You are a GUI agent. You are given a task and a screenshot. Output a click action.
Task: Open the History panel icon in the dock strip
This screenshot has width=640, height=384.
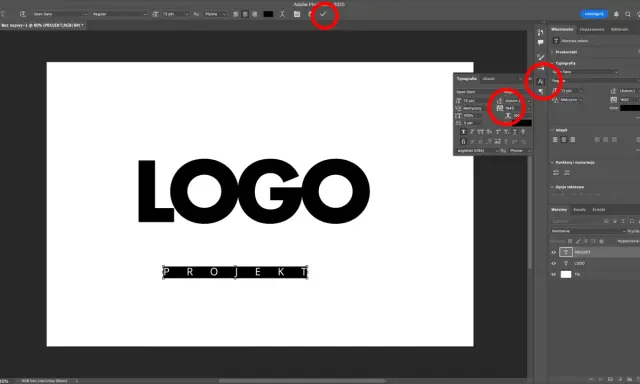click(x=540, y=32)
